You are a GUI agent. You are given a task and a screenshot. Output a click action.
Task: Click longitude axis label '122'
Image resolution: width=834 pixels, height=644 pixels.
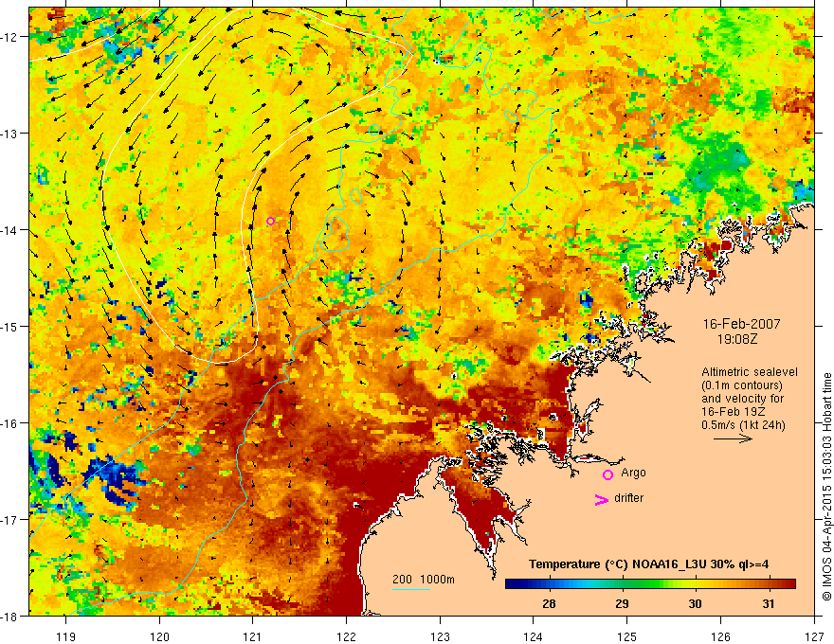point(346,636)
